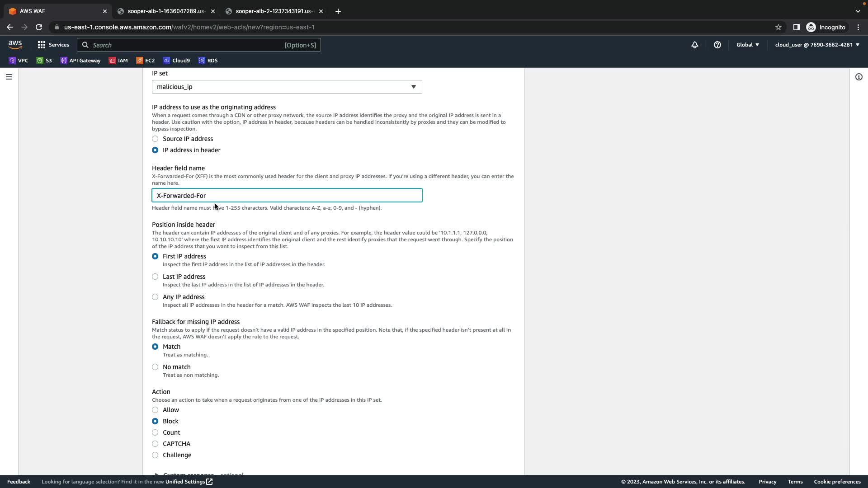The width and height of the screenshot is (868, 488).
Task: Choose Last IP address position option
Action: click(155, 277)
